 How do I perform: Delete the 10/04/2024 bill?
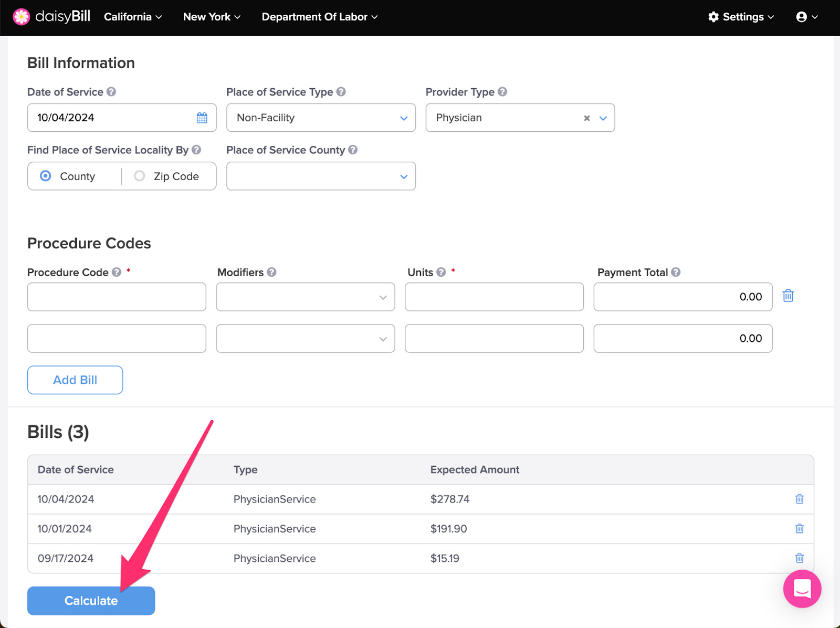tap(800, 499)
